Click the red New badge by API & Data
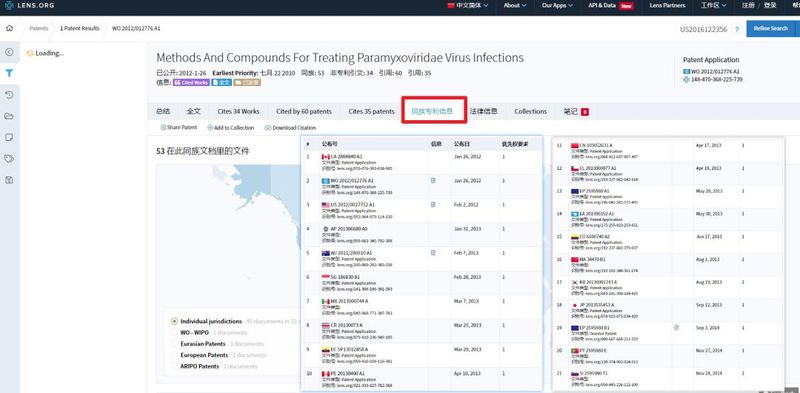 coord(626,6)
